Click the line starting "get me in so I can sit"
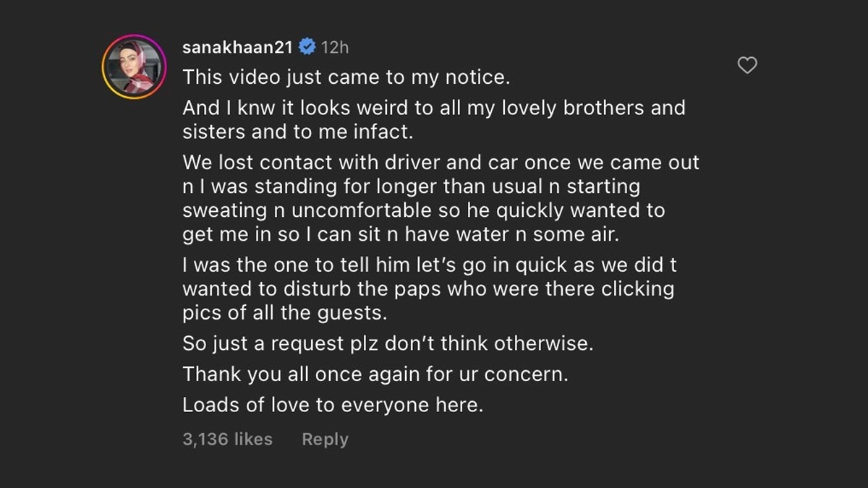Screen dimensions: 868x488 (407, 234)
